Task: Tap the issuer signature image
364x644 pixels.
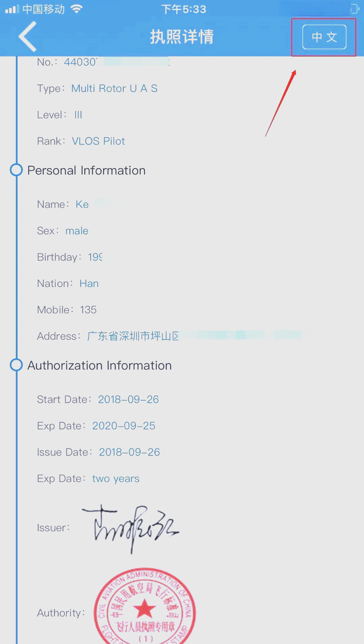Action: (131, 527)
